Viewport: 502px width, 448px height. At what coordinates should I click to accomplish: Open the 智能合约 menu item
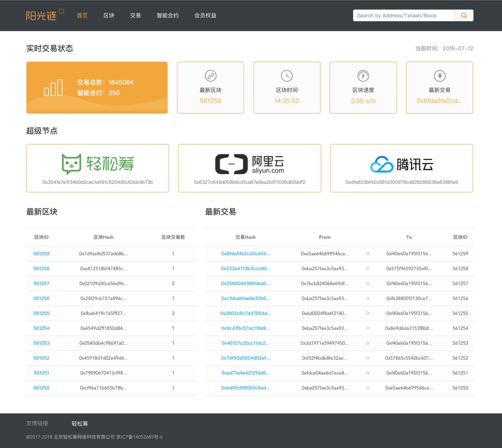(x=167, y=15)
